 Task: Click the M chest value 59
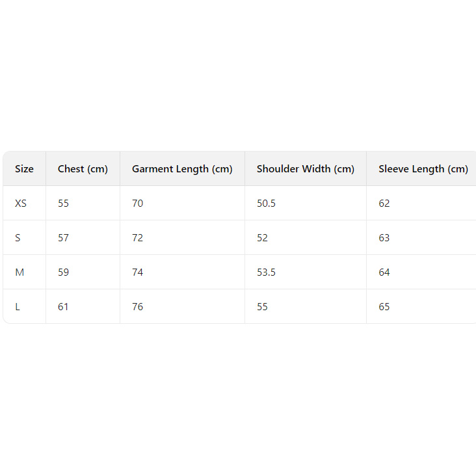point(63,272)
